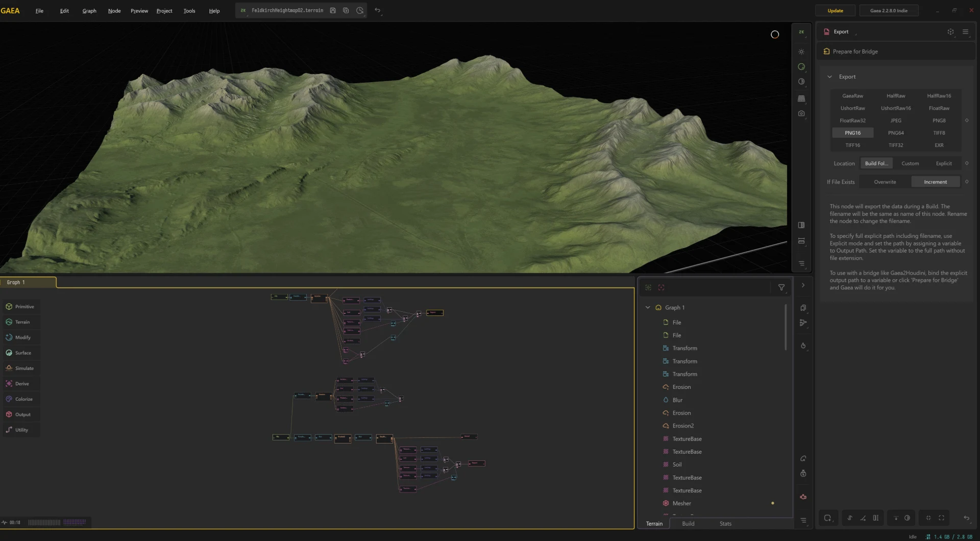Switch to the Build tab

click(688, 524)
